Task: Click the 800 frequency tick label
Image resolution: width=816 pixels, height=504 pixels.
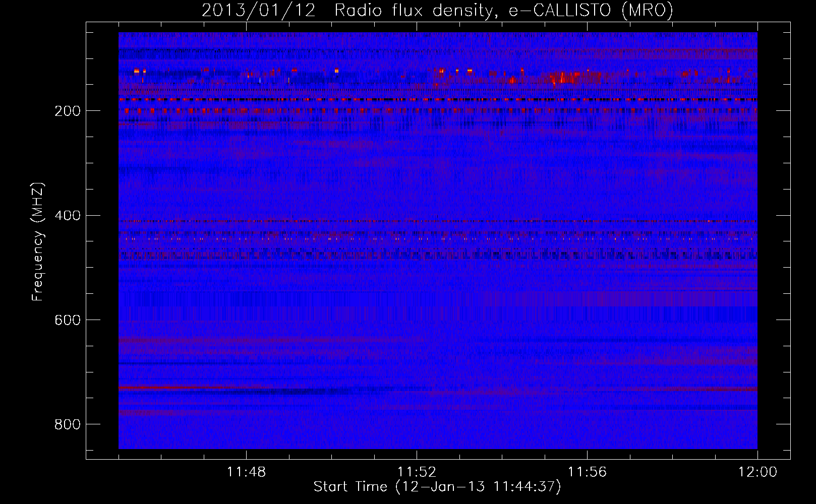Action: (68, 424)
